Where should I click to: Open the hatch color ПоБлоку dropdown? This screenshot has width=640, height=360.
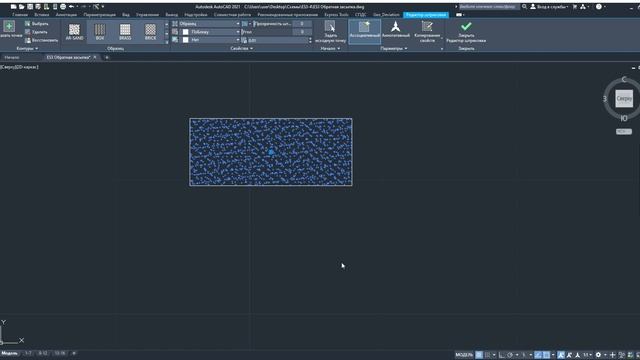(x=209, y=32)
